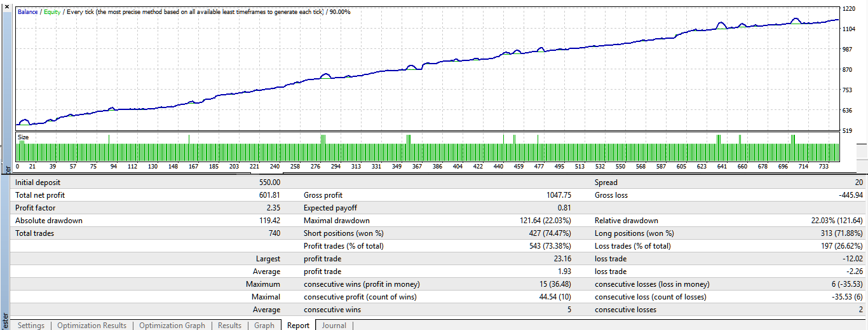
Task: Open the Journal tab
Action: tap(334, 325)
